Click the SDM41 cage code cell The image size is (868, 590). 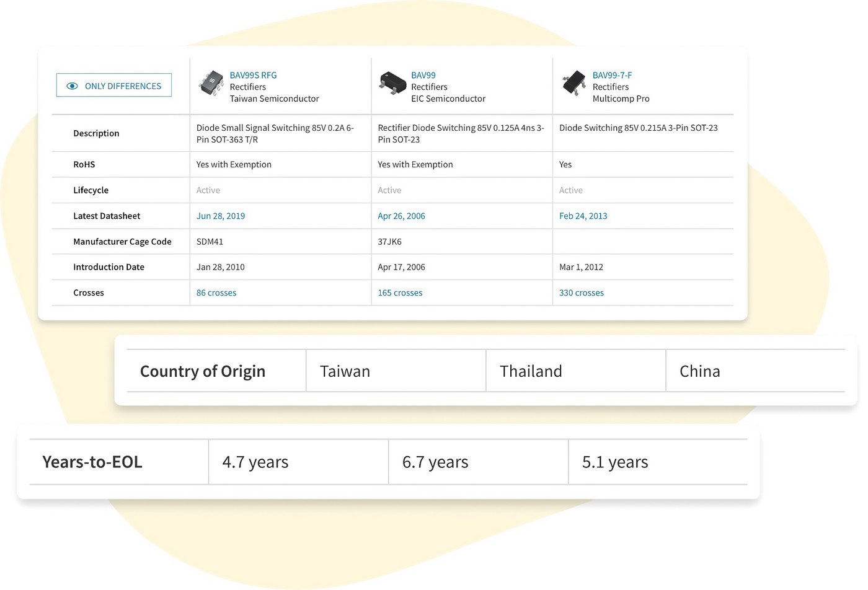tap(210, 242)
